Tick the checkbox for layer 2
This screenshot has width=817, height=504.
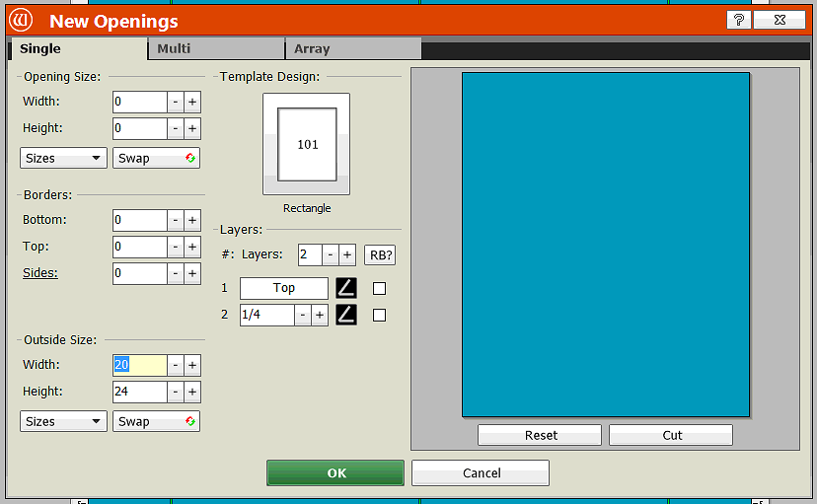pos(379,315)
